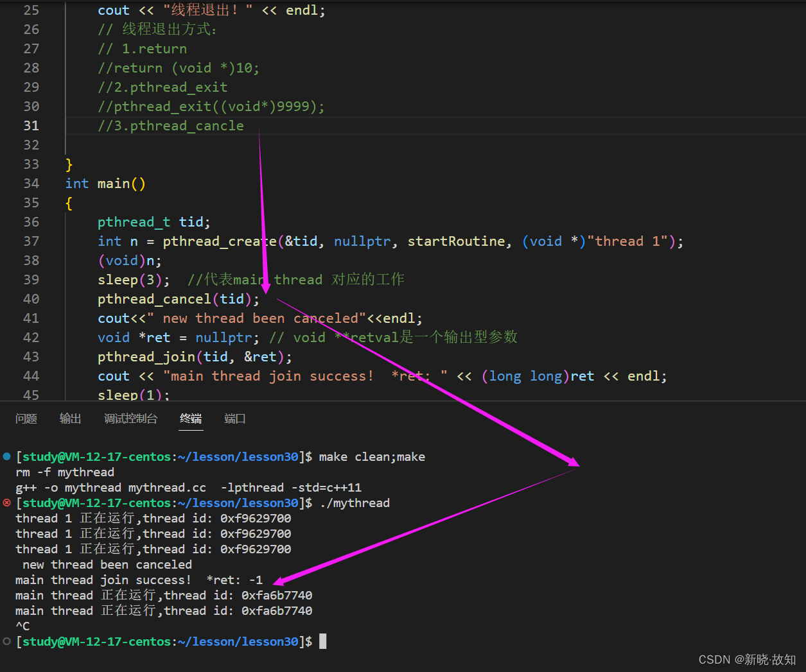Image resolution: width=806 pixels, height=672 pixels.
Task: Click line number 34 in gutter
Action: [31, 184]
